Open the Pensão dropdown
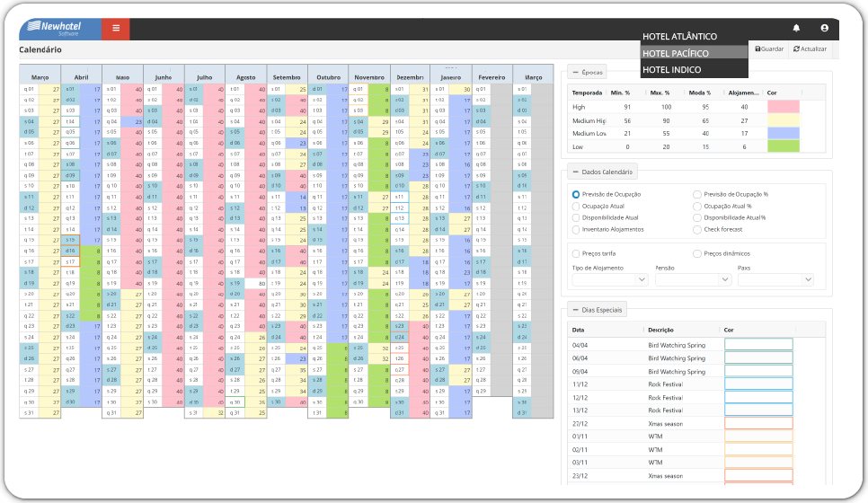The height and width of the screenshot is (503, 868). tap(693, 279)
